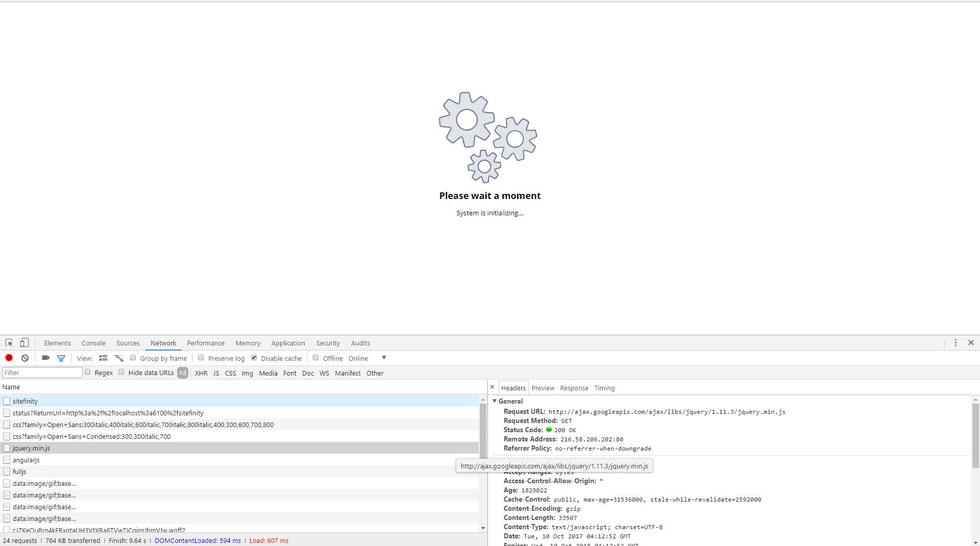Filter requests by JS
This screenshot has width=980, height=546.
tap(216, 373)
